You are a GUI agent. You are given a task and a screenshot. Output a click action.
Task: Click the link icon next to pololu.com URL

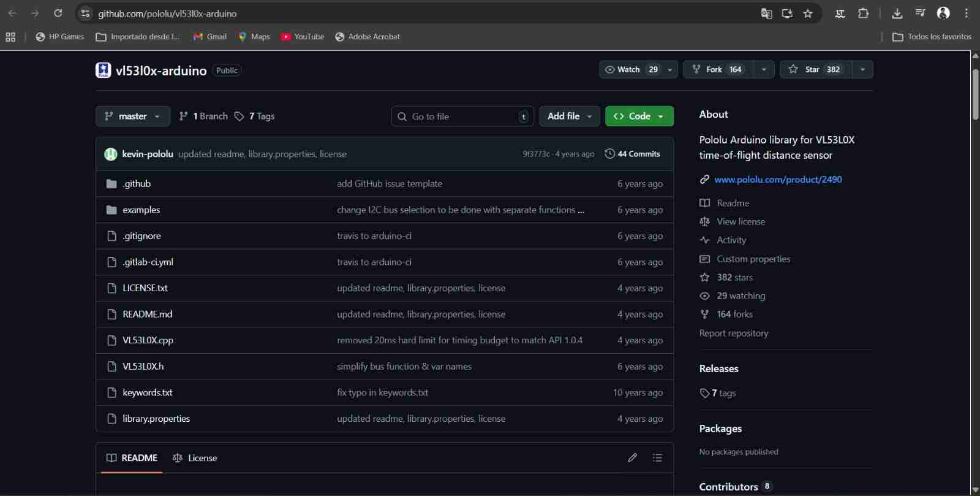click(704, 179)
